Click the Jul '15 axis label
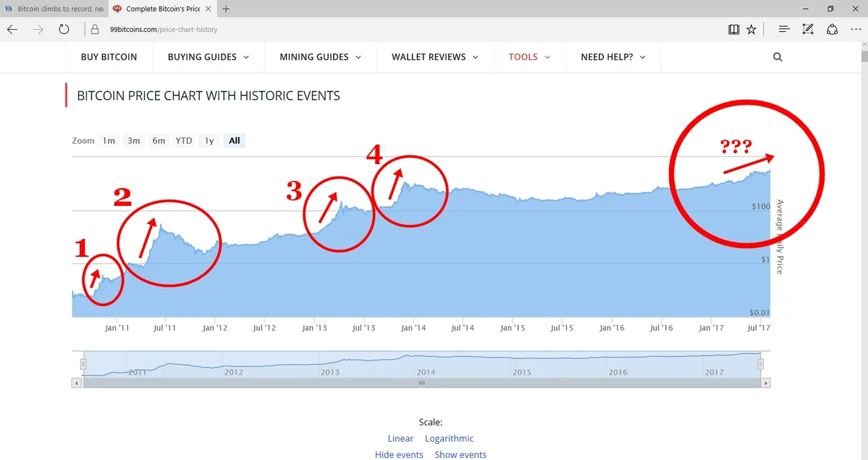The height and width of the screenshot is (460, 868). [x=561, y=328]
